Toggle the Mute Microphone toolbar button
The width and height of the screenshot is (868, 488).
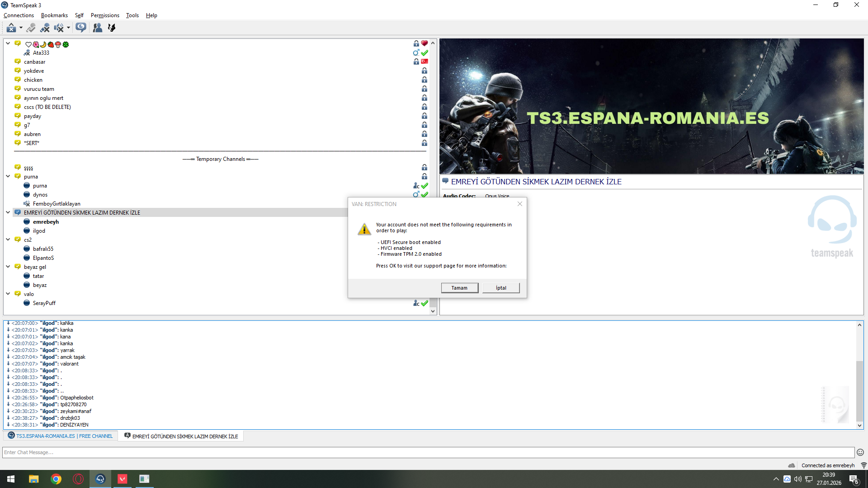[45, 28]
